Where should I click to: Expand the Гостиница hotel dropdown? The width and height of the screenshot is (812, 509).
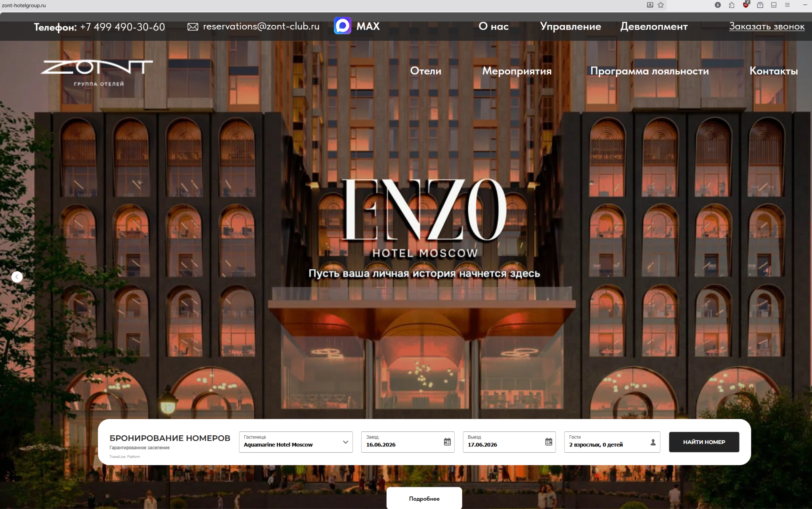coord(296,442)
